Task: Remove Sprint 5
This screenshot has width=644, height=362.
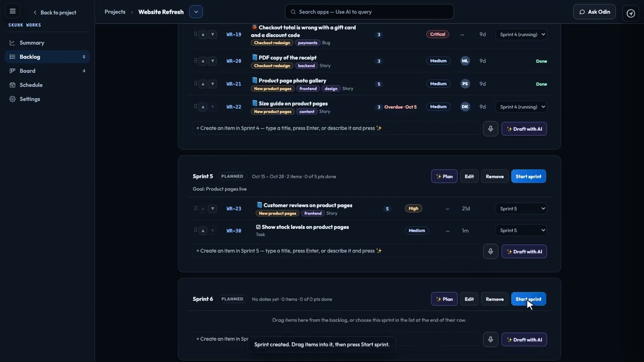Action: pos(495,176)
